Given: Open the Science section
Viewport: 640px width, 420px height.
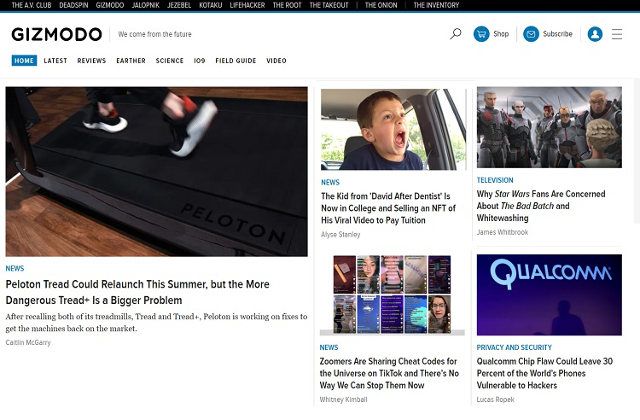Looking at the screenshot, I should point(169,60).
